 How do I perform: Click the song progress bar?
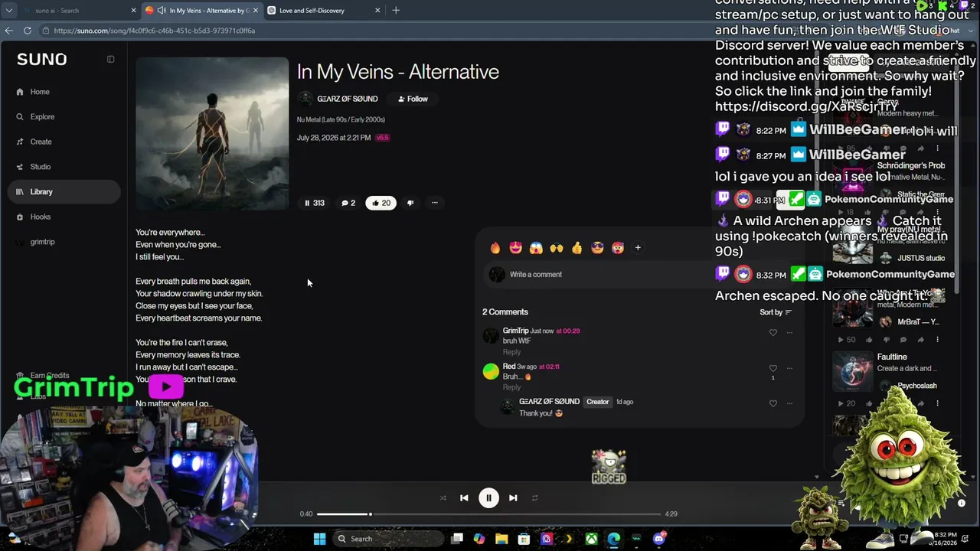(488, 514)
